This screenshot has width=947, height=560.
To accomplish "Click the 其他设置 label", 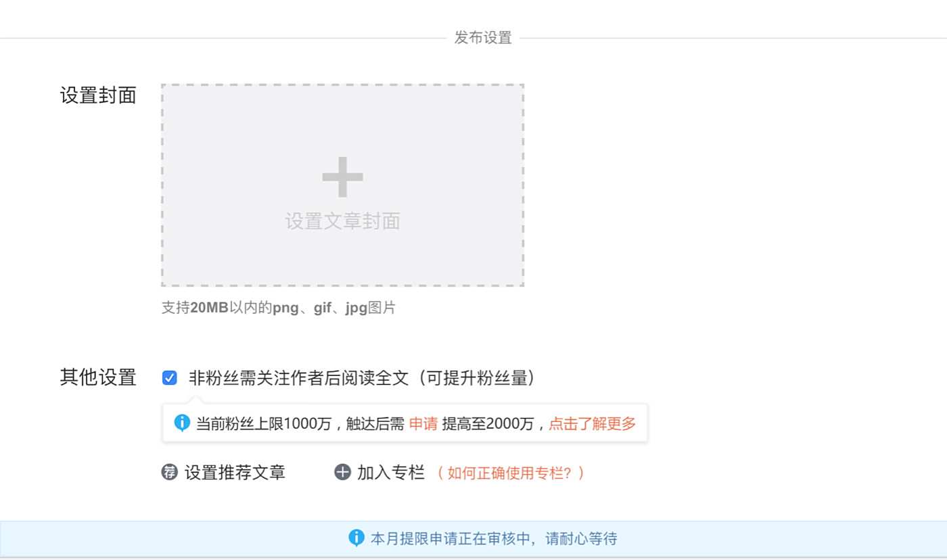I will point(98,377).
